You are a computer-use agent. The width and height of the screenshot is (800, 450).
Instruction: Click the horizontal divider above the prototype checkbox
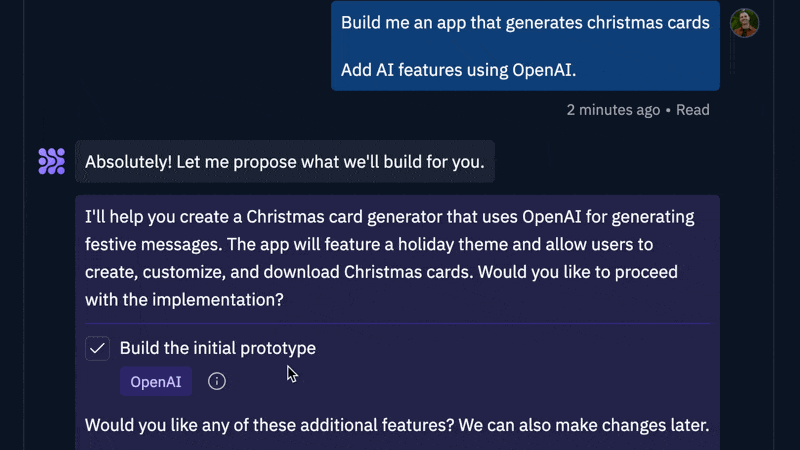click(397, 323)
